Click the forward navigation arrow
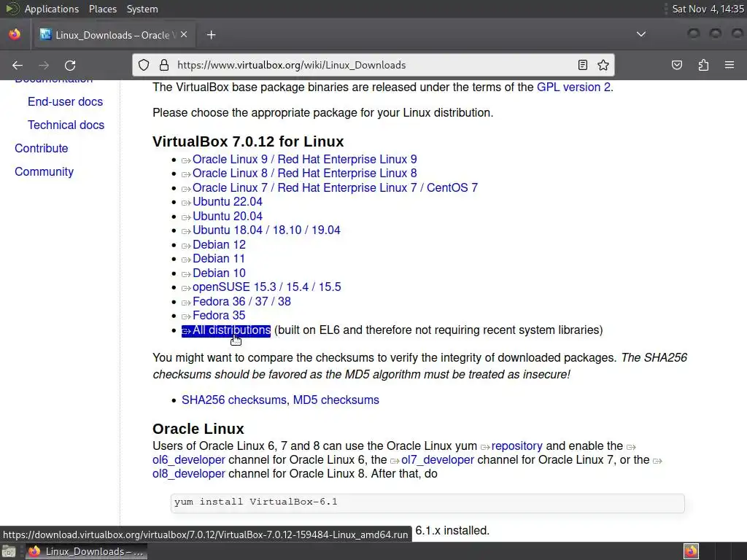Image resolution: width=747 pixels, height=560 pixels. (44, 65)
